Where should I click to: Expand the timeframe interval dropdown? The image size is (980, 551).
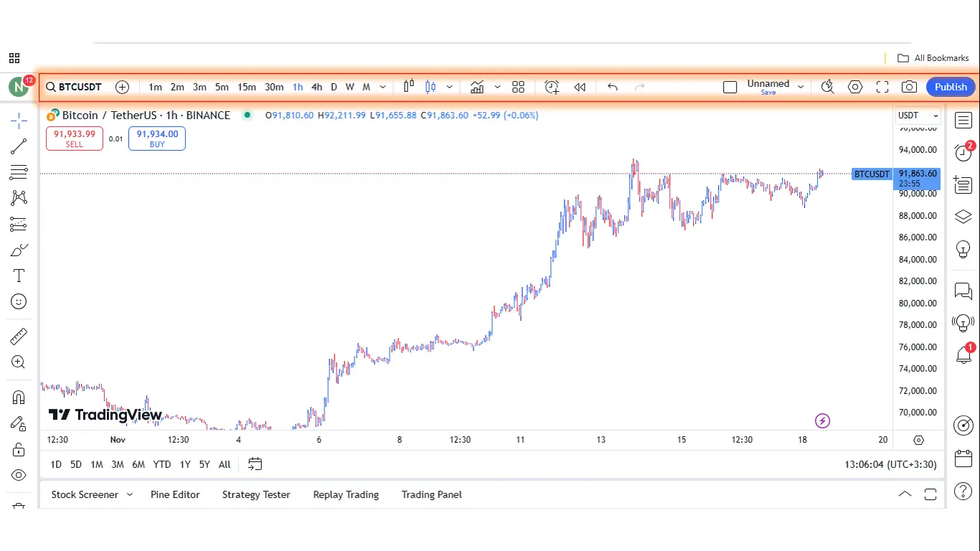coord(383,87)
